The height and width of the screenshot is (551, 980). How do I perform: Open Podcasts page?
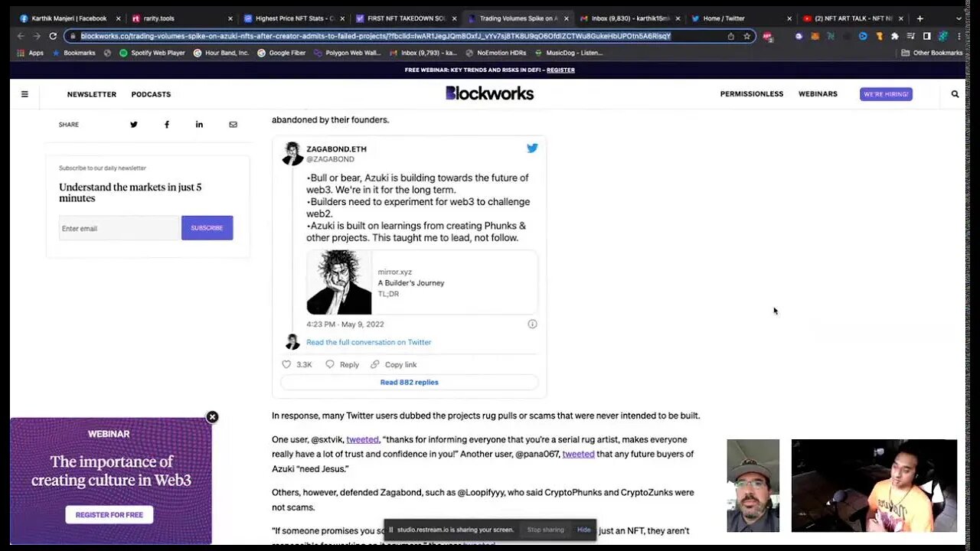151,94
